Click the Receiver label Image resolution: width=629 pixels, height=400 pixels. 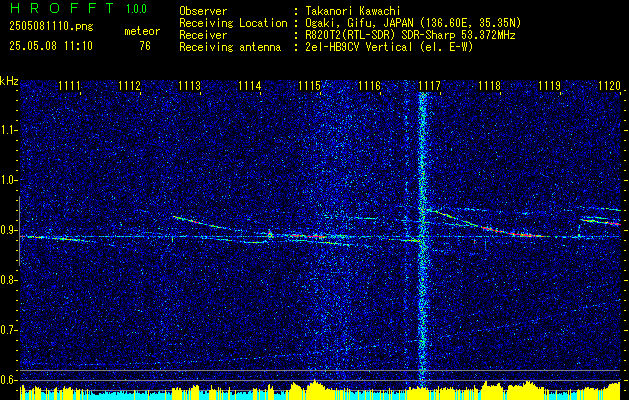coord(203,35)
